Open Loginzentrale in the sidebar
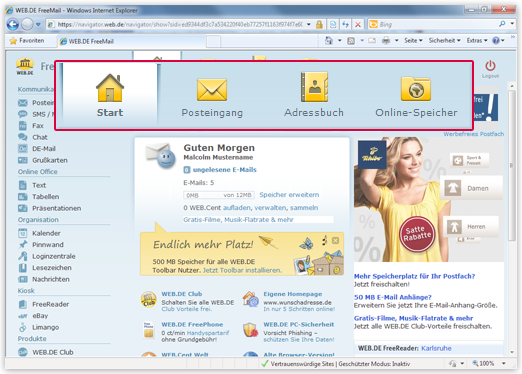The image size is (522, 374). (47, 256)
